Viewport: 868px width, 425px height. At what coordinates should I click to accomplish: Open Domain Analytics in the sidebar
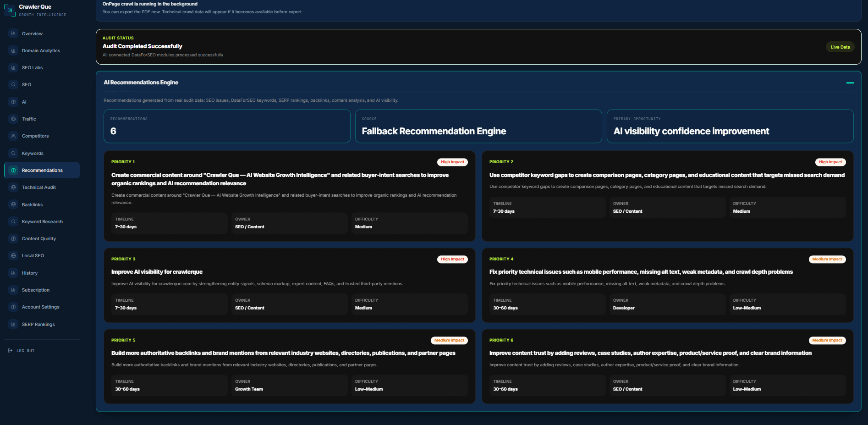[x=41, y=50]
